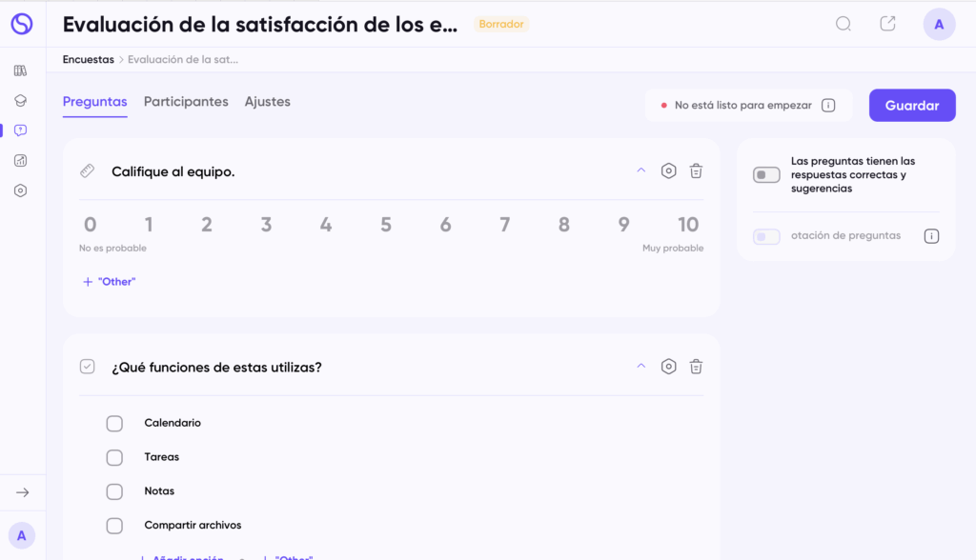This screenshot has height=560, width=976.
Task: Delete the 'Califique al equipo' question
Action: coord(696,171)
